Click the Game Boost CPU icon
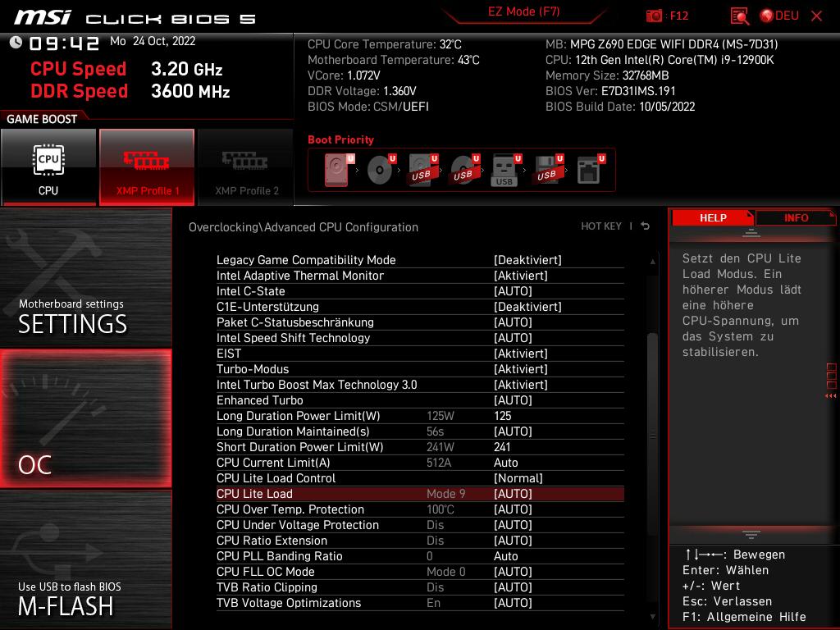 tap(48, 167)
